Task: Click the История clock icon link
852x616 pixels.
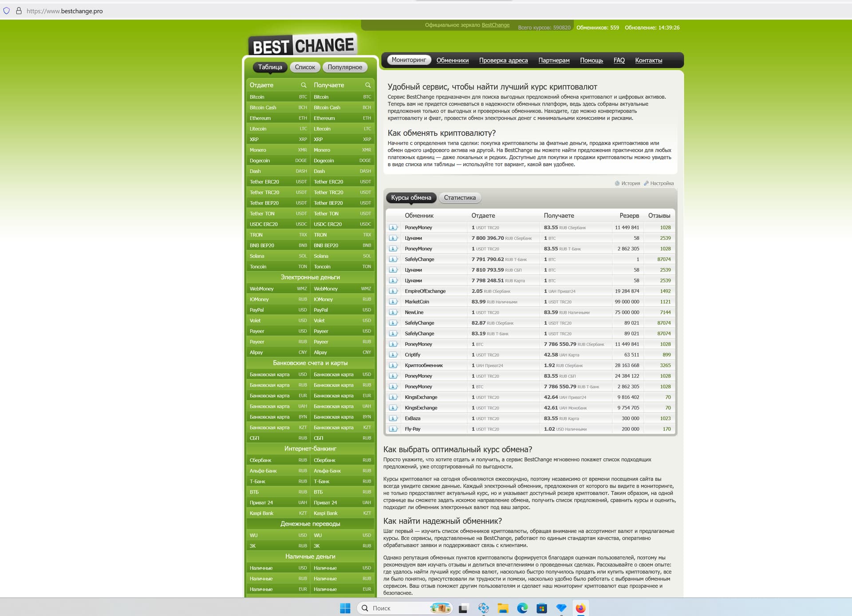Action: (x=627, y=183)
